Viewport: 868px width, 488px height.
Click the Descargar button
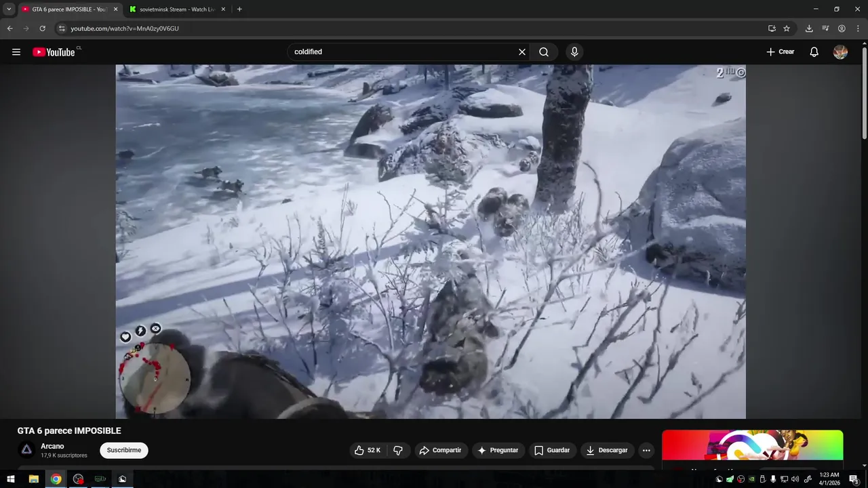pyautogui.click(x=607, y=450)
